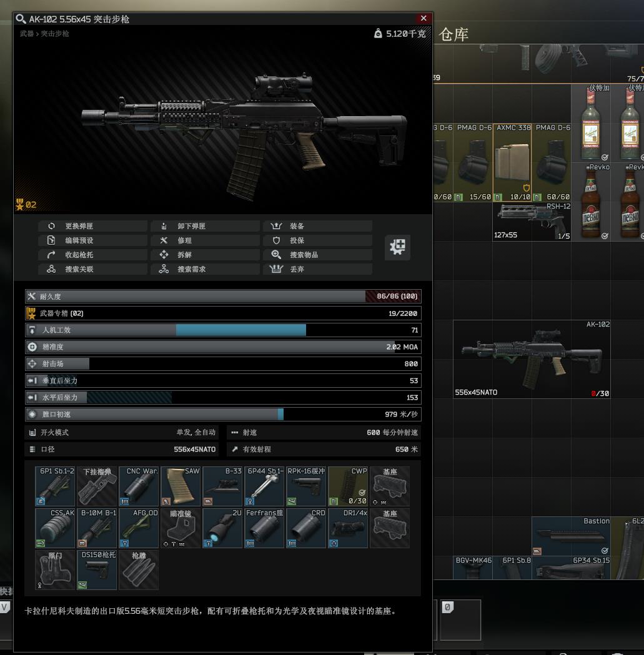Select the AK-102 thumbnail in the stash
Viewport: 644px width, 655px height.
tap(532, 359)
